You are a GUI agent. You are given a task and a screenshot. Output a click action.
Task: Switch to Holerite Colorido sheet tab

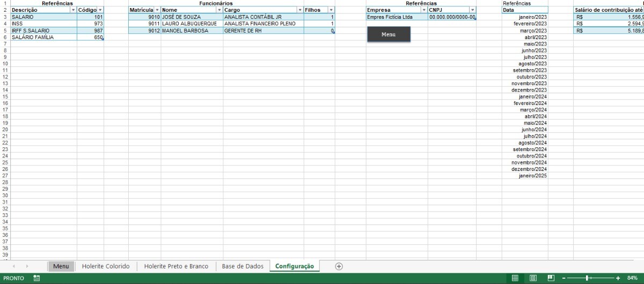point(106,266)
